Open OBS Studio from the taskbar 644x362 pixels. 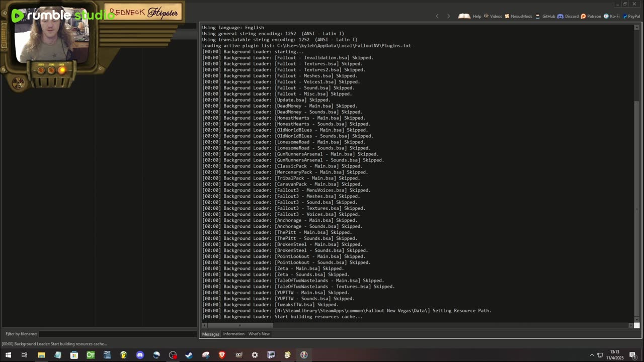click(x=173, y=355)
